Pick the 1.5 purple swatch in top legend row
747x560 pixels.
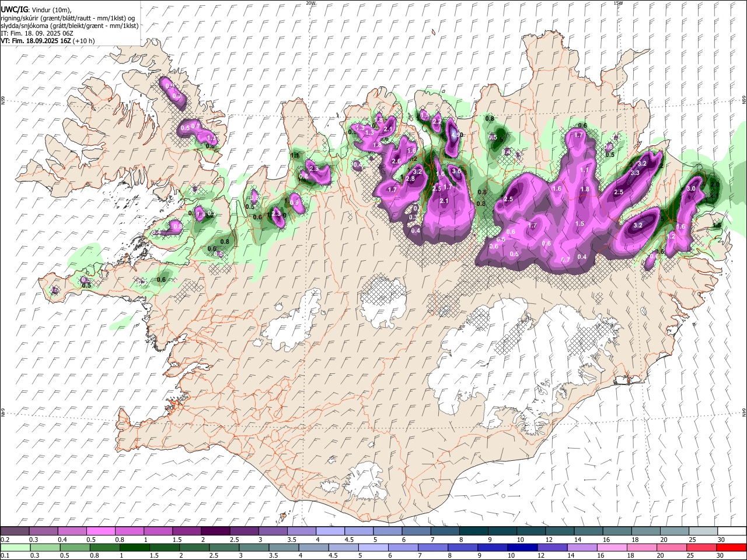coord(186,531)
